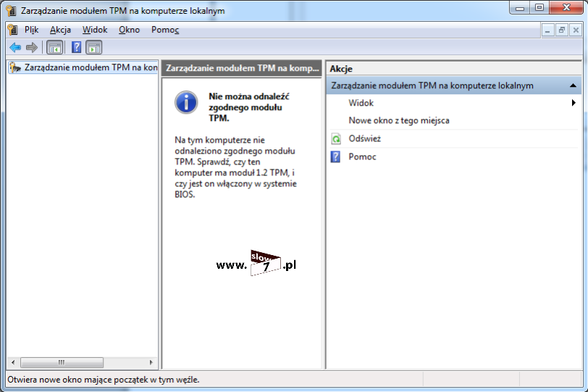Click the tree pane scroll right arrow

tap(151, 362)
